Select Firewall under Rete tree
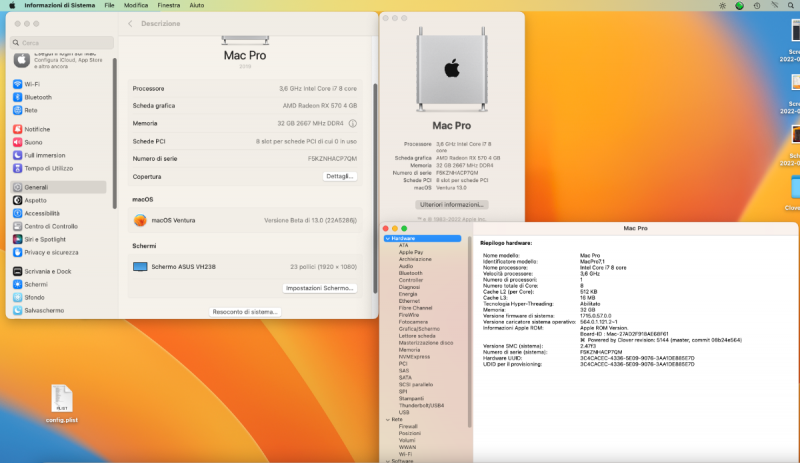This screenshot has height=463, width=800. point(408,426)
